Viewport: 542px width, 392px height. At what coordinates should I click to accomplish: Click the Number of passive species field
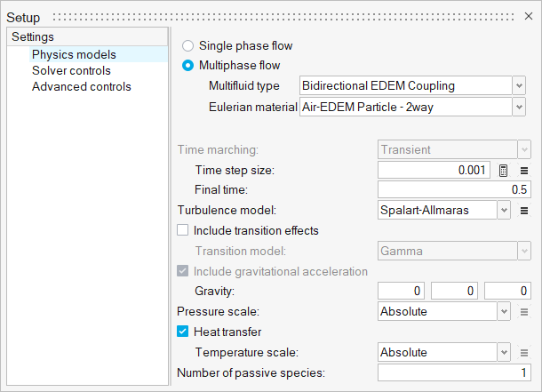(454, 372)
